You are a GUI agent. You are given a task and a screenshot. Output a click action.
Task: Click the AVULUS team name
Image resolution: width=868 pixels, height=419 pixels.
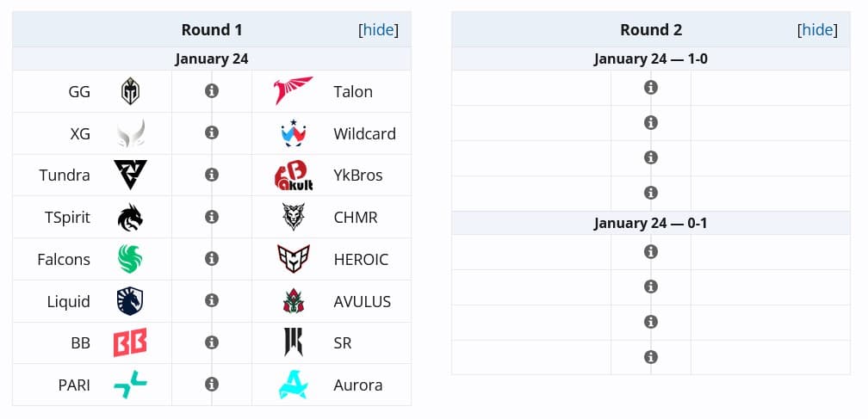tap(363, 301)
